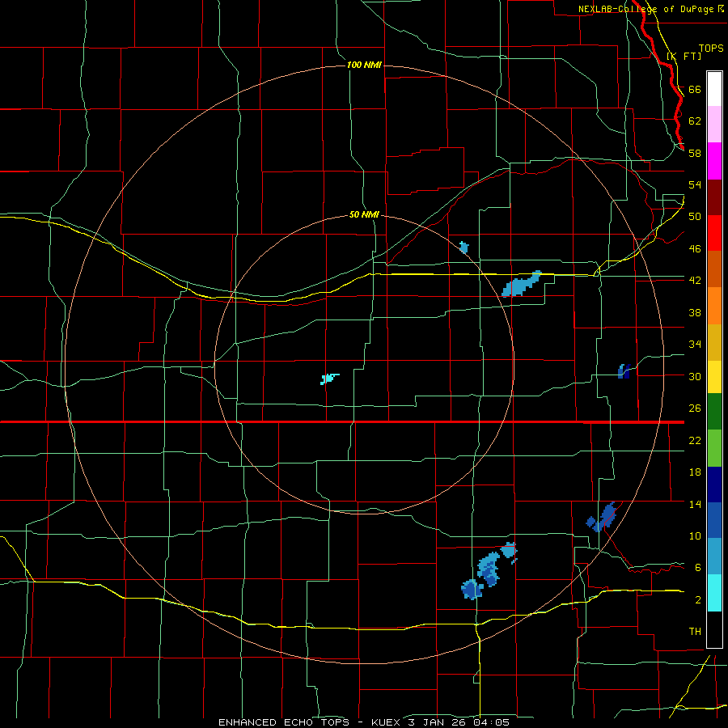728x728 pixels.
Task: Click the white swatch in the tops legend
Action: 714,89
